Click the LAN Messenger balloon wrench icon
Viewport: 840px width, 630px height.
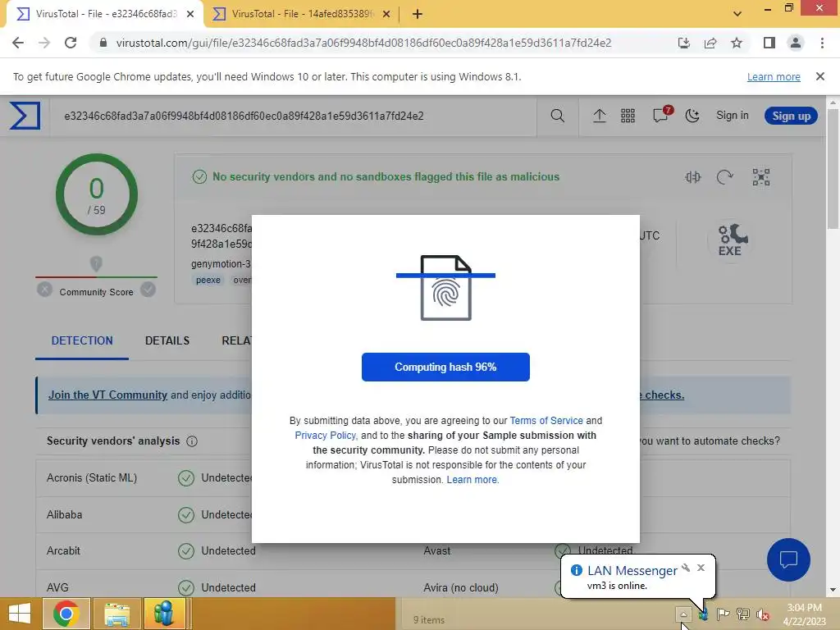(x=686, y=568)
